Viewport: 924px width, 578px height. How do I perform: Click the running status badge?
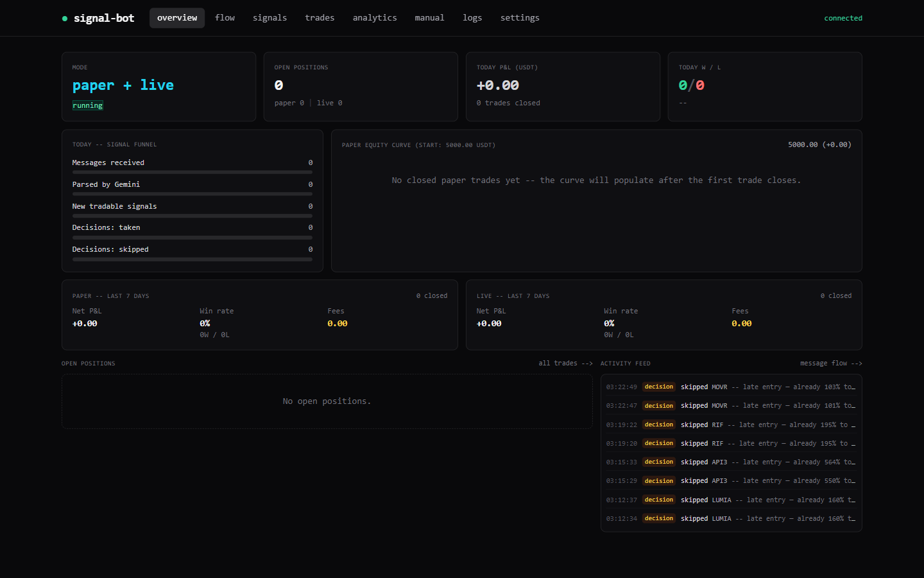[88, 105]
